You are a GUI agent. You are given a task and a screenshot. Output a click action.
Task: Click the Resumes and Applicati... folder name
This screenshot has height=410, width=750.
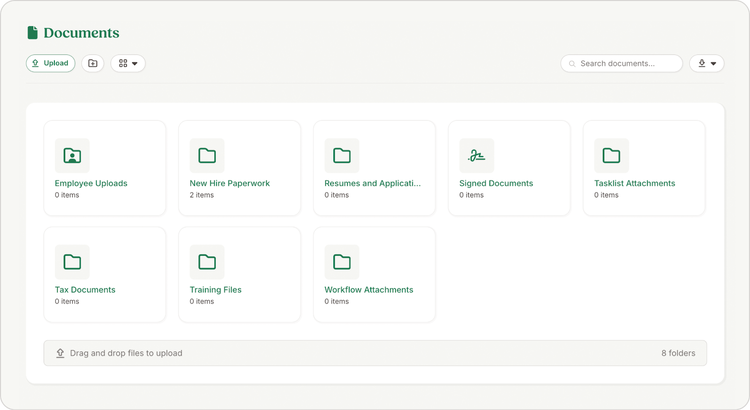pos(373,183)
